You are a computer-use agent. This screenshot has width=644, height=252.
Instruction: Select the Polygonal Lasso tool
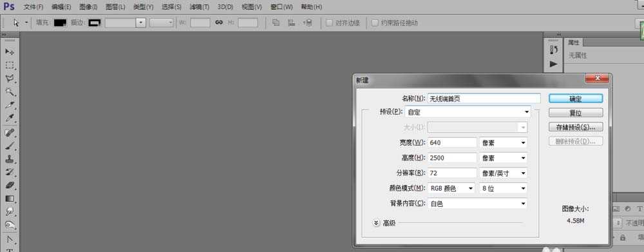pos(10,79)
